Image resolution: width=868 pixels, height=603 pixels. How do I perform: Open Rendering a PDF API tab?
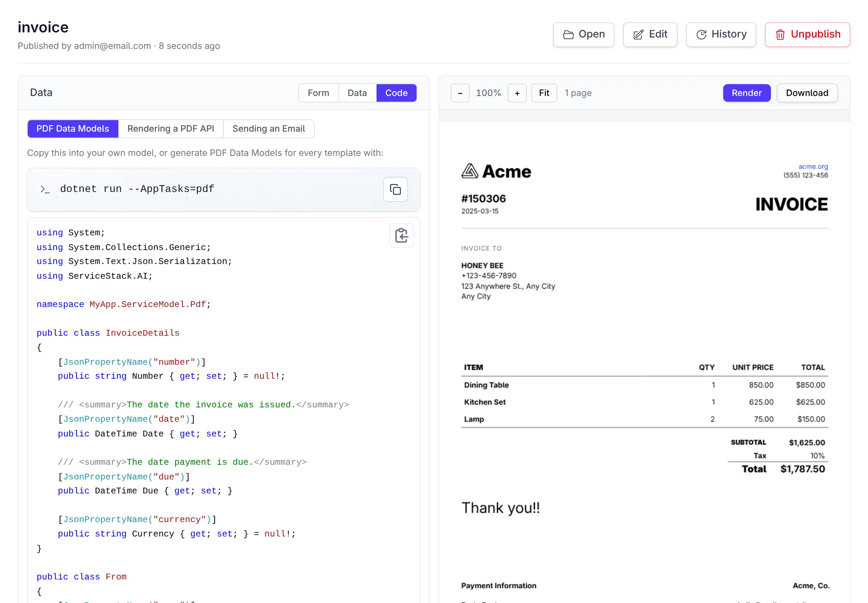pyautogui.click(x=171, y=129)
